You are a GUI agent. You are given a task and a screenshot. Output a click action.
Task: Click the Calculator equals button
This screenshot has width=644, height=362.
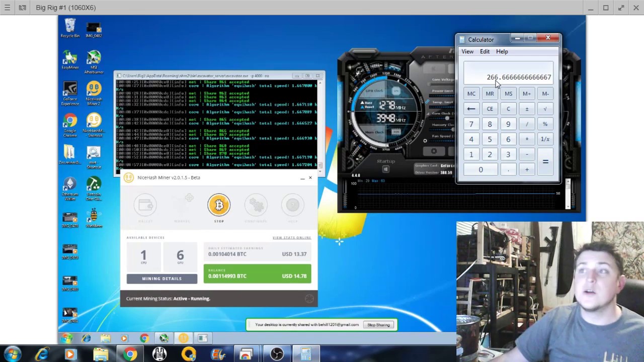[x=545, y=162]
